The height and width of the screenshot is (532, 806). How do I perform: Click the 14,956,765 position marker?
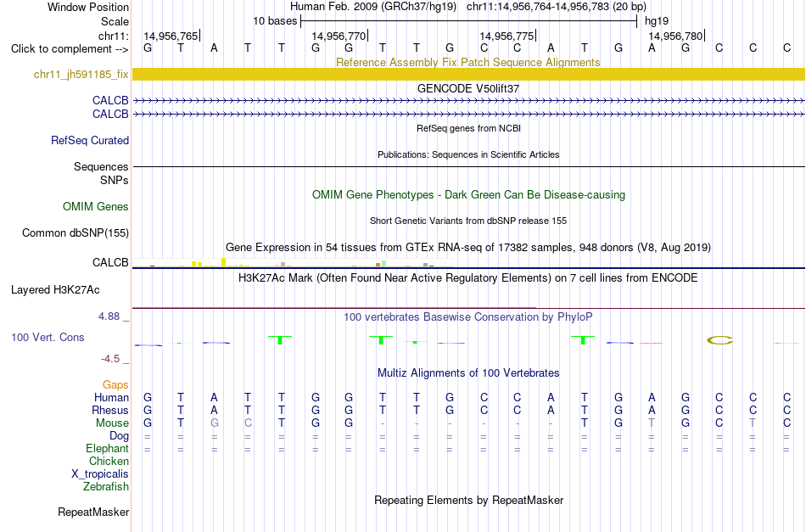[x=171, y=36]
